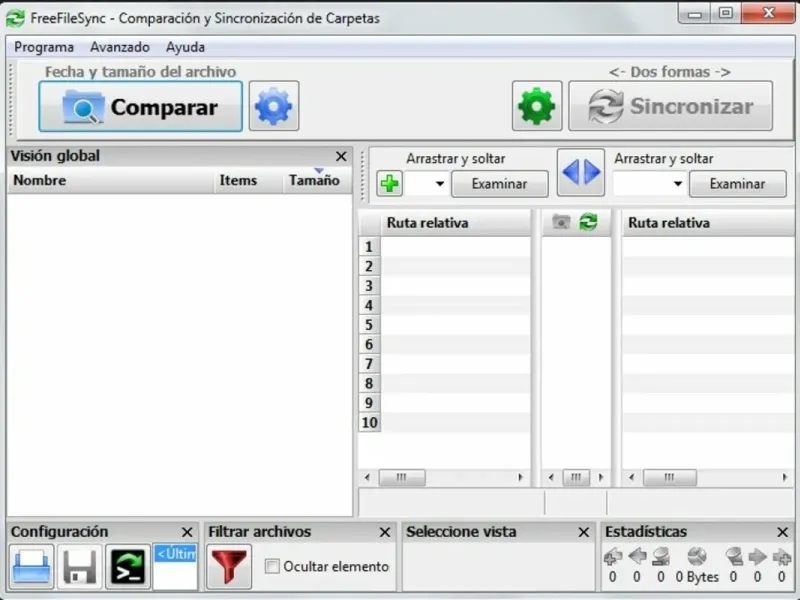This screenshot has height=600, width=800.
Task: Minimize the FreeFileSync window
Action: (695, 14)
